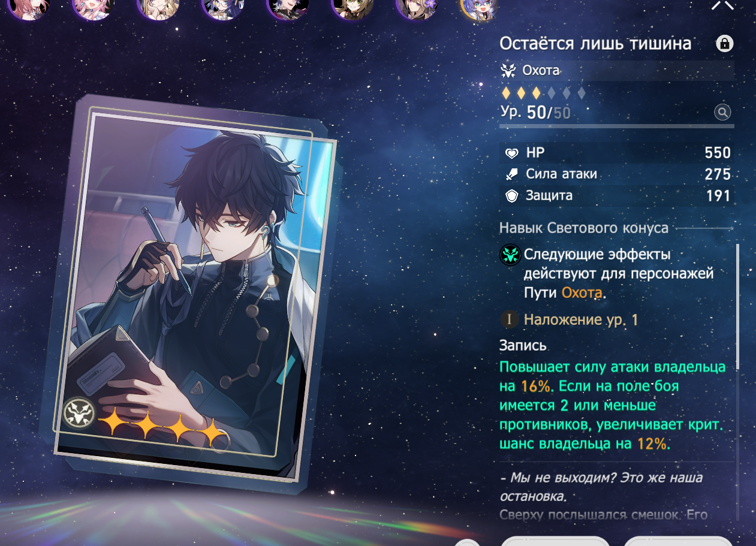Open the magnifier level details icon
This screenshot has width=756, height=546.
point(722,112)
